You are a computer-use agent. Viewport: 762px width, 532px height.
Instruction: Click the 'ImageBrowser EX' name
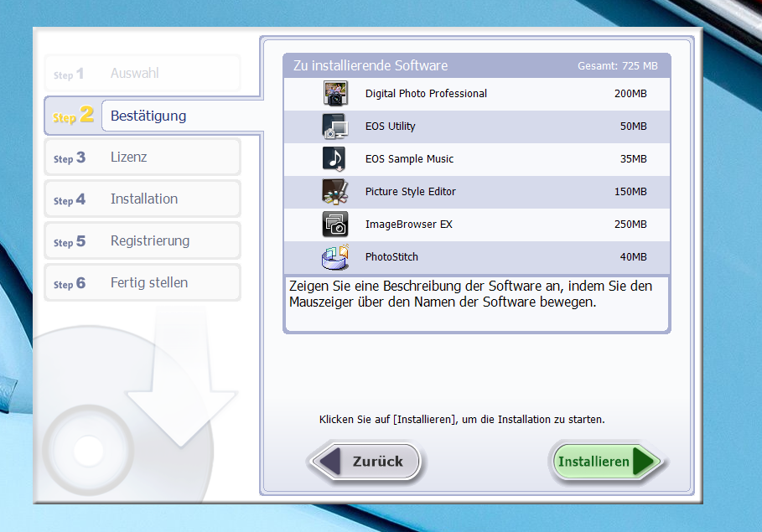click(x=409, y=224)
